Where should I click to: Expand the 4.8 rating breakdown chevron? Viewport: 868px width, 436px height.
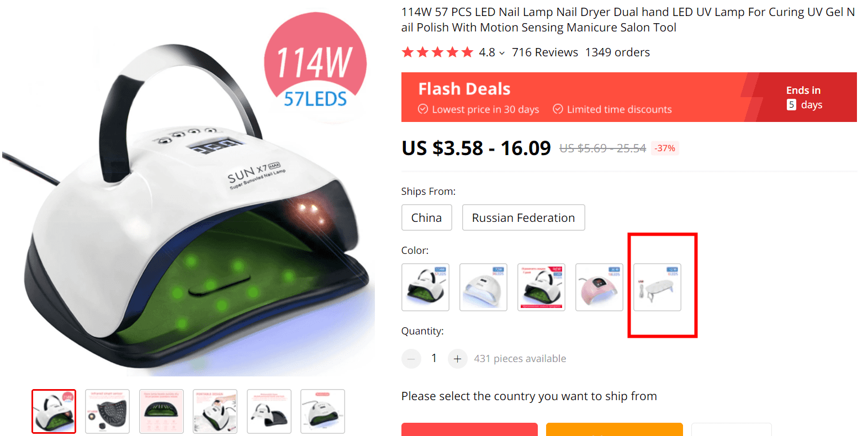click(502, 53)
